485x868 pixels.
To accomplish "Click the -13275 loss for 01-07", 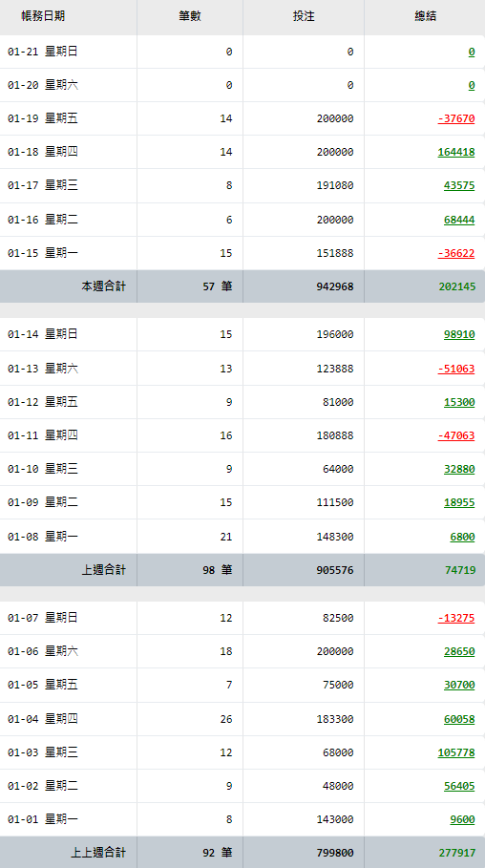I will tap(456, 618).
